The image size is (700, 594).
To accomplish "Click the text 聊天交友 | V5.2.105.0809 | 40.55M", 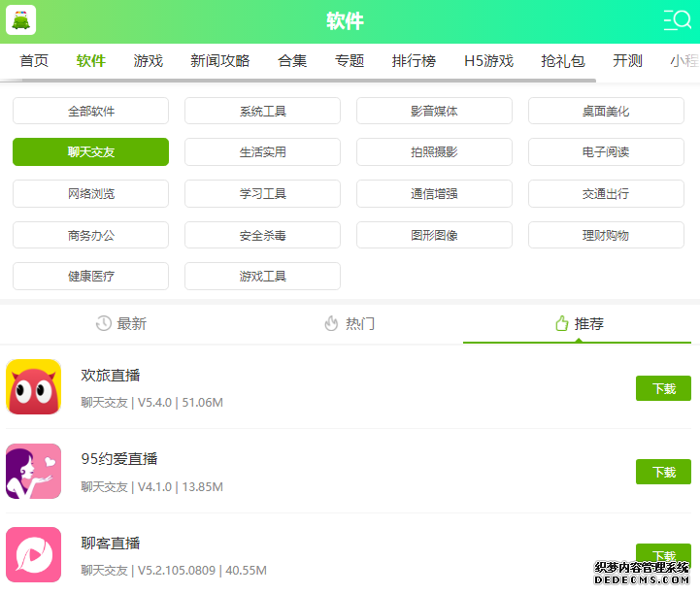I will [174, 571].
